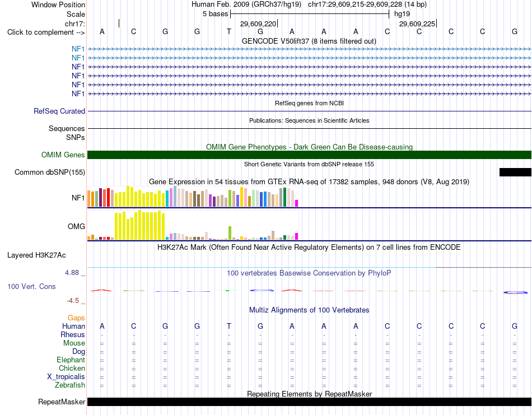532x415 pixels.
Task: Click the 29,609,220 ruler position
Action: [x=258, y=24]
